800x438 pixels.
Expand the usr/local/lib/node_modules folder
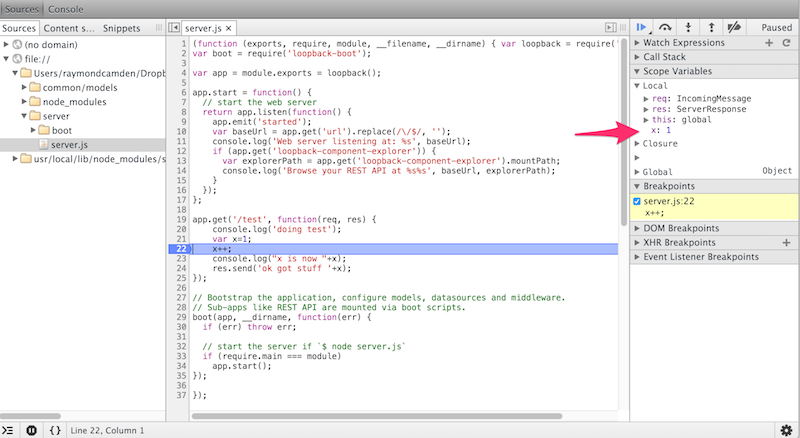15,159
